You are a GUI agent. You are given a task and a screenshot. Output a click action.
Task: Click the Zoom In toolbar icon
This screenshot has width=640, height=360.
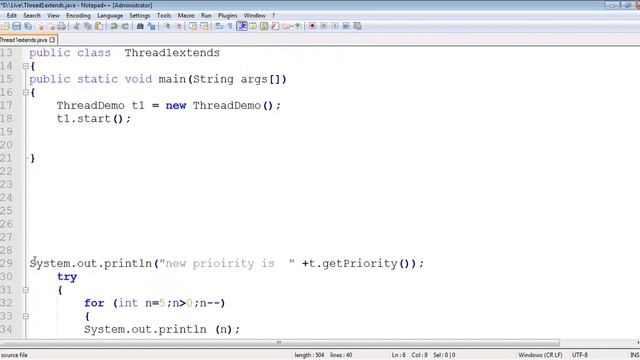(x=167, y=26)
